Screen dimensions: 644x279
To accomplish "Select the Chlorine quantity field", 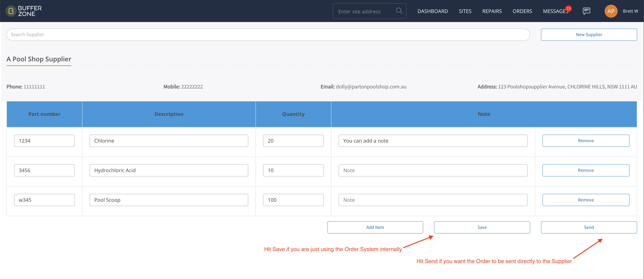I will click(293, 141).
